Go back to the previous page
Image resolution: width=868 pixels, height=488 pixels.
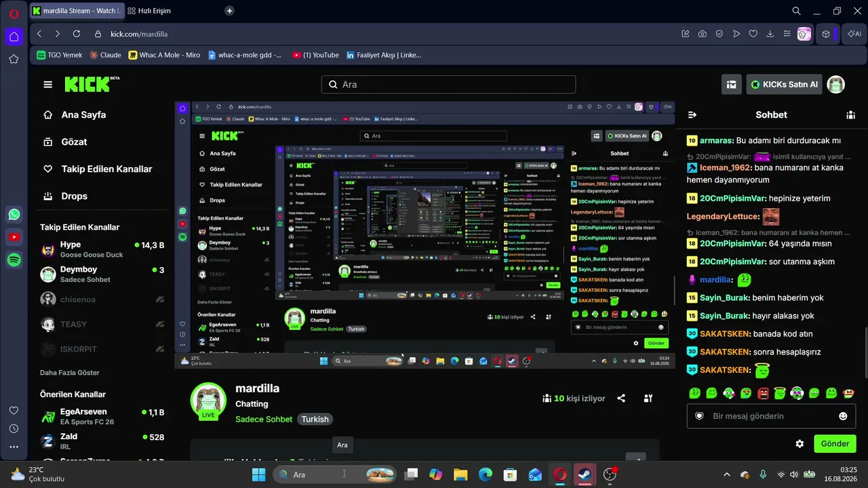[39, 34]
